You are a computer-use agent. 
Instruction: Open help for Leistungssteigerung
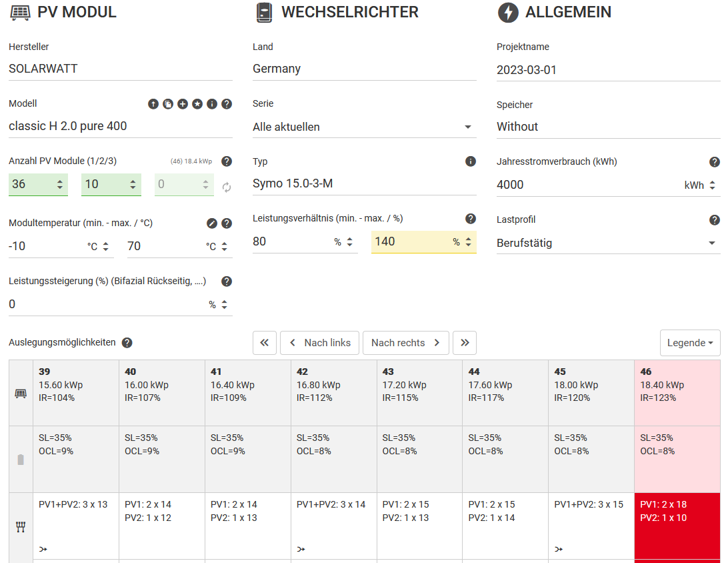click(227, 281)
